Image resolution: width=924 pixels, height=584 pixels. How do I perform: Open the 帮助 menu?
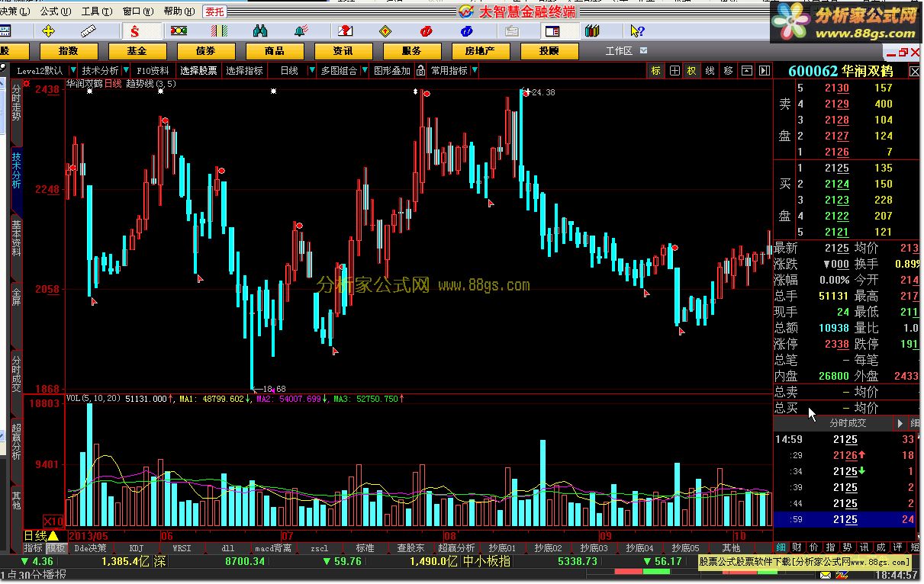[x=178, y=11]
